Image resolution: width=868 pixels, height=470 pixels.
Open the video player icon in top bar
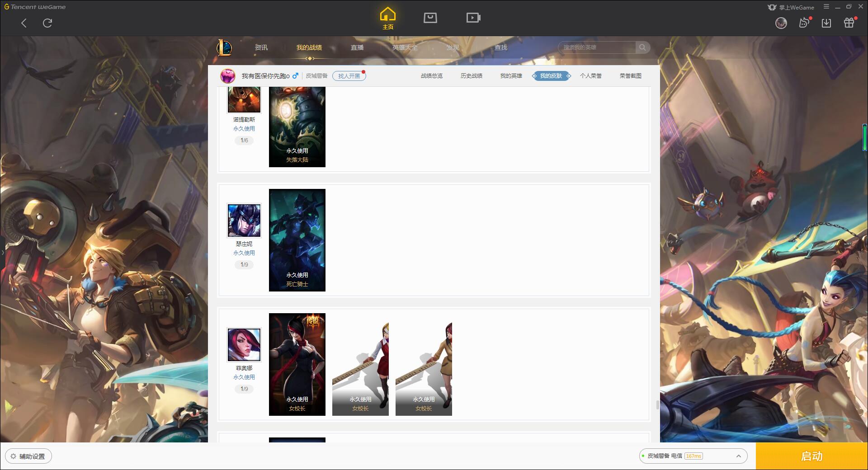tap(473, 18)
